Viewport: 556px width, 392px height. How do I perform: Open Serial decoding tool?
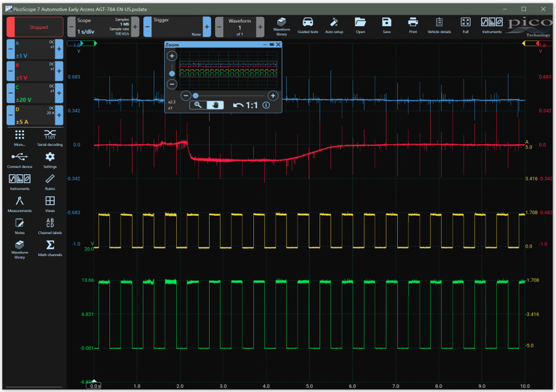click(50, 137)
